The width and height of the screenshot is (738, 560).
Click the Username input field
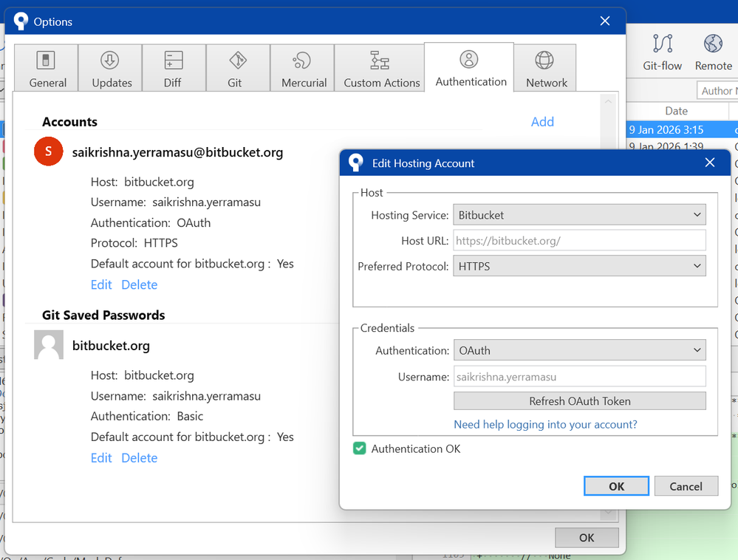pyautogui.click(x=578, y=377)
